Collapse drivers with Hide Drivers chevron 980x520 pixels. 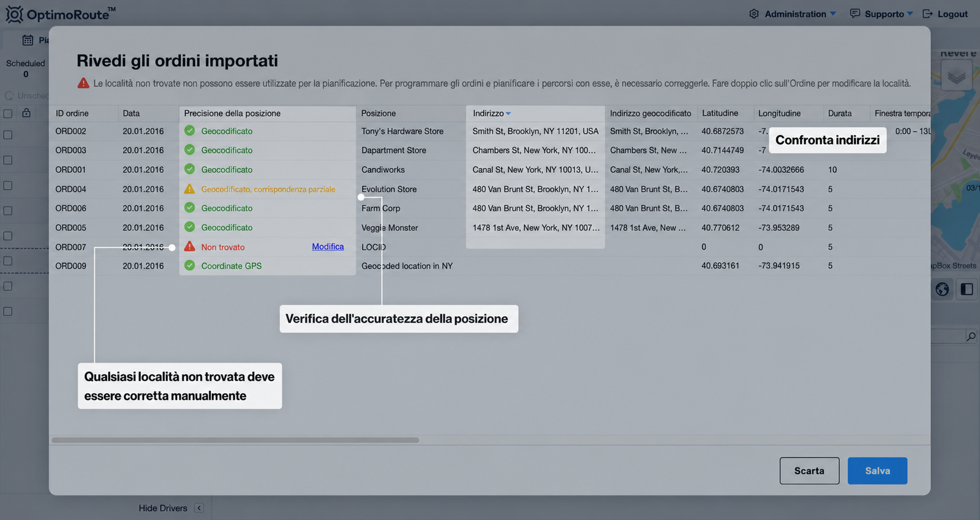click(199, 508)
